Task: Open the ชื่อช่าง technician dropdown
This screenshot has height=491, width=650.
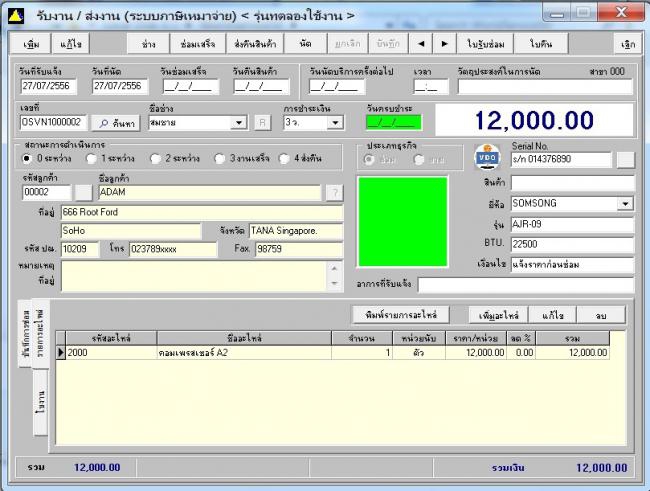Action: (x=238, y=122)
